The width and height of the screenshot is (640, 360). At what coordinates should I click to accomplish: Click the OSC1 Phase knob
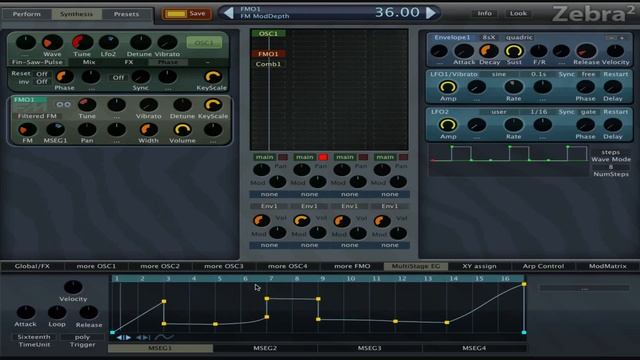coord(64,76)
